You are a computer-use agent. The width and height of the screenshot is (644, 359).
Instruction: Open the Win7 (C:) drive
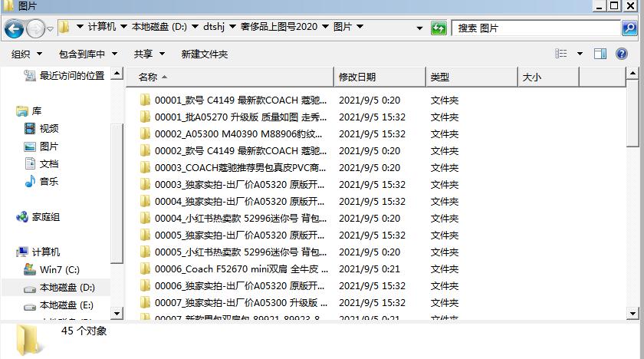point(52,270)
